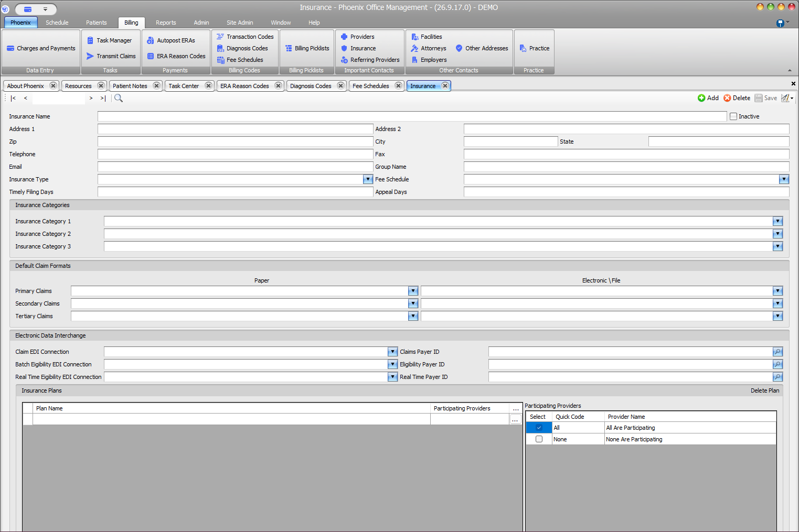
Task: Open the quick access toolbar dropdown
Action: pyautogui.click(x=45, y=9)
